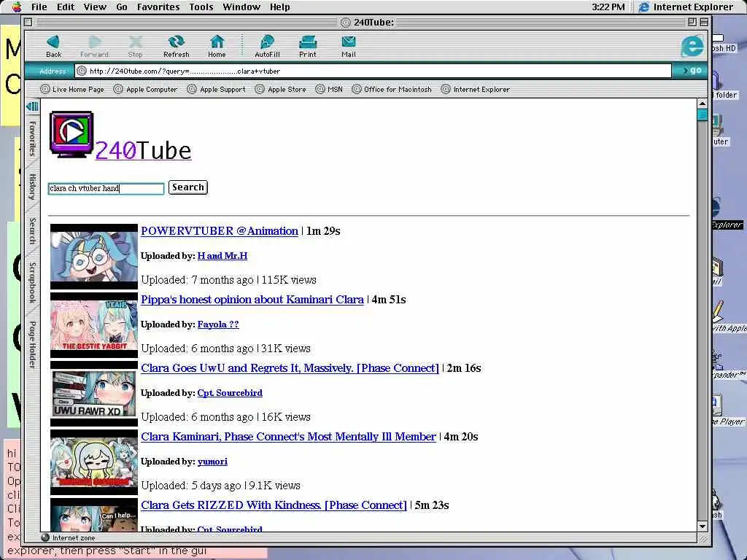Image resolution: width=747 pixels, height=560 pixels.
Task: Open the Page Holder sidebar tab
Action: pyautogui.click(x=32, y=345)
